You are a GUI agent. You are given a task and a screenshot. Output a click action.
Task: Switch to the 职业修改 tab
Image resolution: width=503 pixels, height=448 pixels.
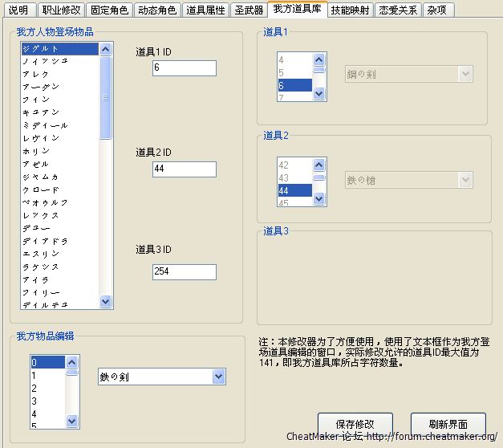point(61,10)
